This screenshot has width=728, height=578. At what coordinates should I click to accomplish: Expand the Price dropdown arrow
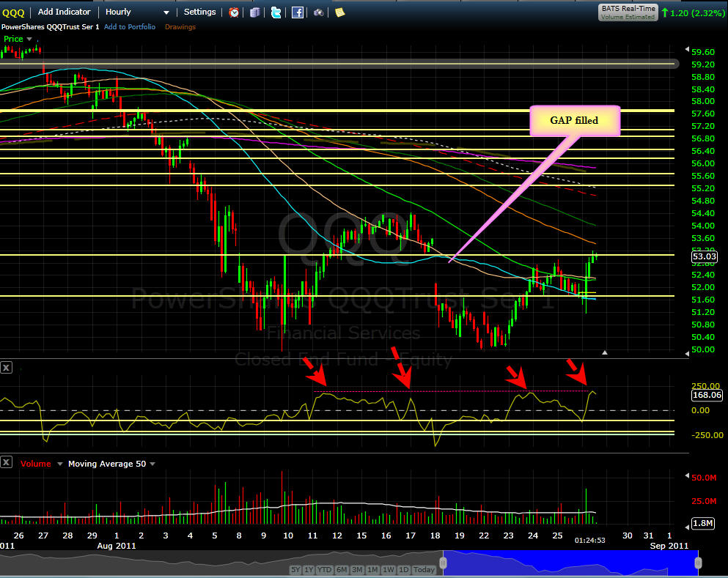pyautogui.click(x=29, y=39)
